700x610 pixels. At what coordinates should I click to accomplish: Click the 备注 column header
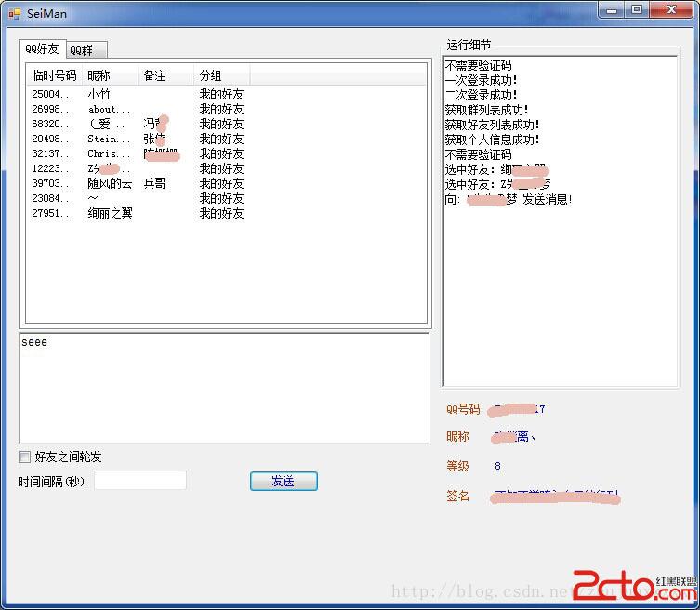(165, 75)
